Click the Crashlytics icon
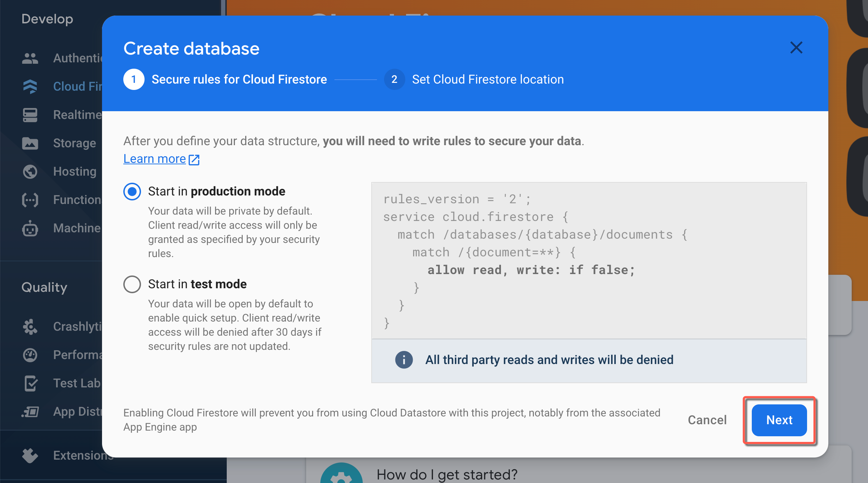Viewport: 868px width, 483px height. click(30, 326)
